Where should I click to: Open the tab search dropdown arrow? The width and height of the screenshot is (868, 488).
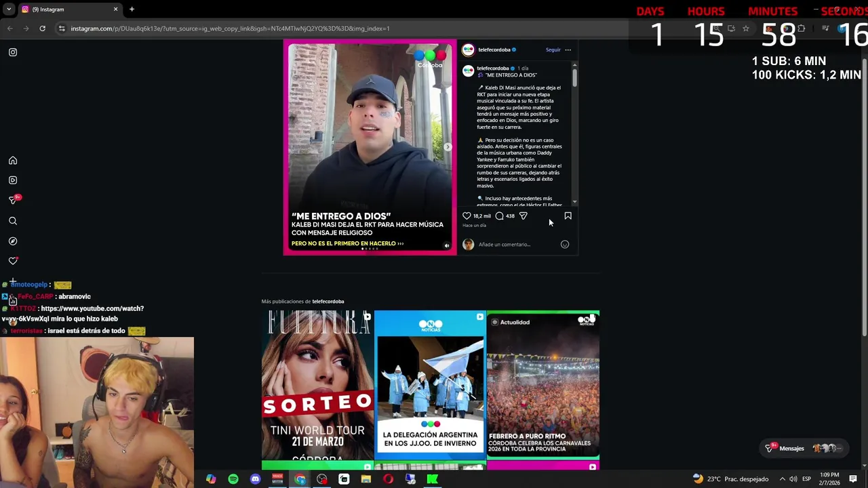(9, 9)
